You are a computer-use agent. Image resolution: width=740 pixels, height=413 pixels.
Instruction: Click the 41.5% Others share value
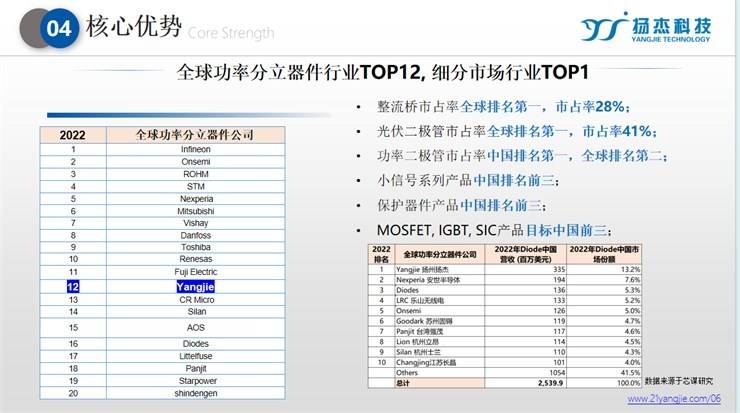[x=631, y=373]
